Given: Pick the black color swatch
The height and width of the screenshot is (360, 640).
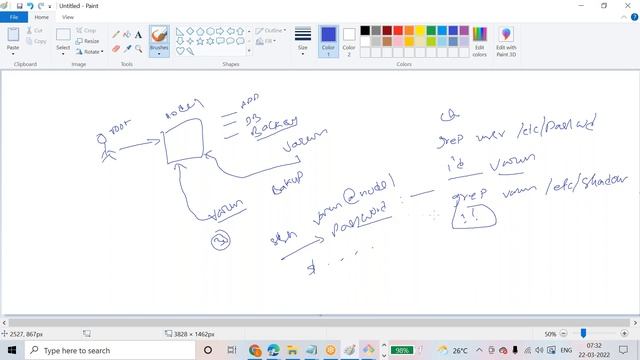Looking at the screenshot, I should [365, 31].
